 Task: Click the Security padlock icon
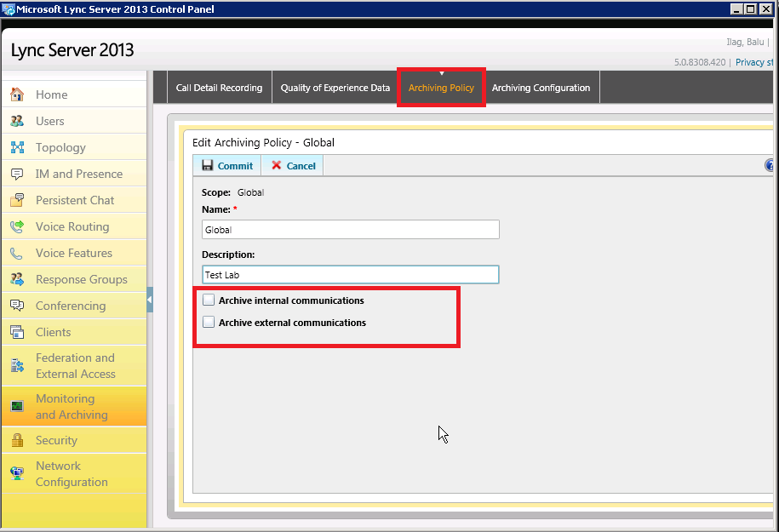point(17,440)
